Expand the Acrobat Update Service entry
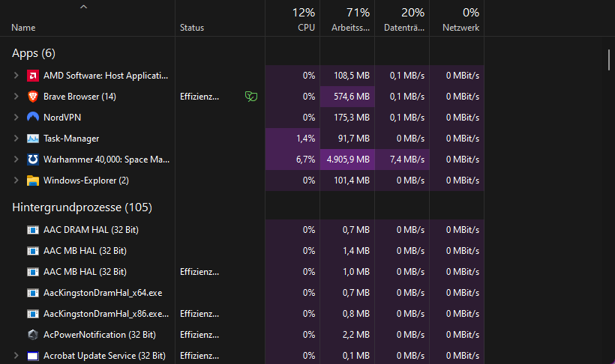The image size is (615, 364). [16, 356]
